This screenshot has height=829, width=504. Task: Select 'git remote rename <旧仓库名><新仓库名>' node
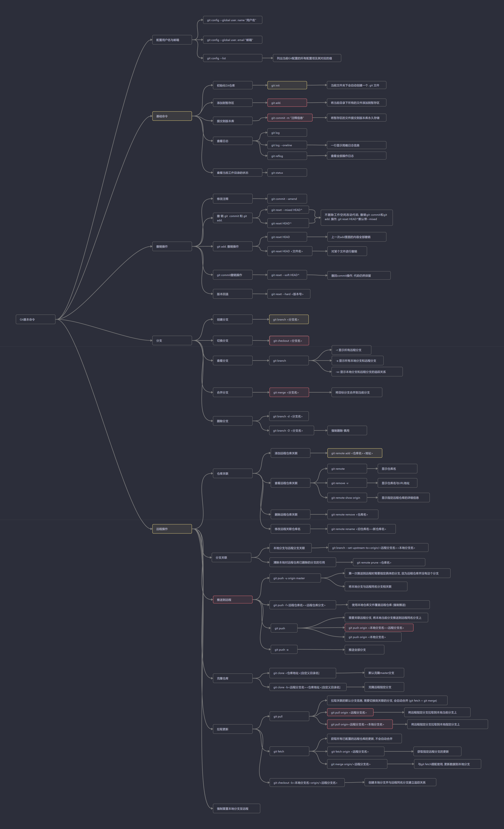pos(361,529)
